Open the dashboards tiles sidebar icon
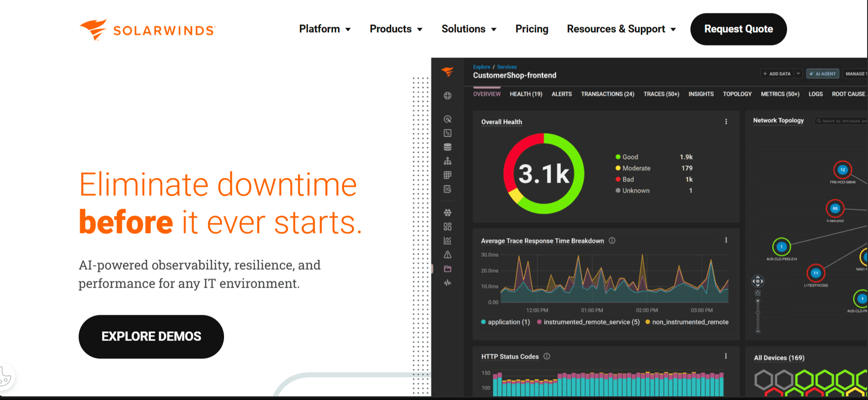The width and height of the screenshot is (868, 400). [448, 226]
